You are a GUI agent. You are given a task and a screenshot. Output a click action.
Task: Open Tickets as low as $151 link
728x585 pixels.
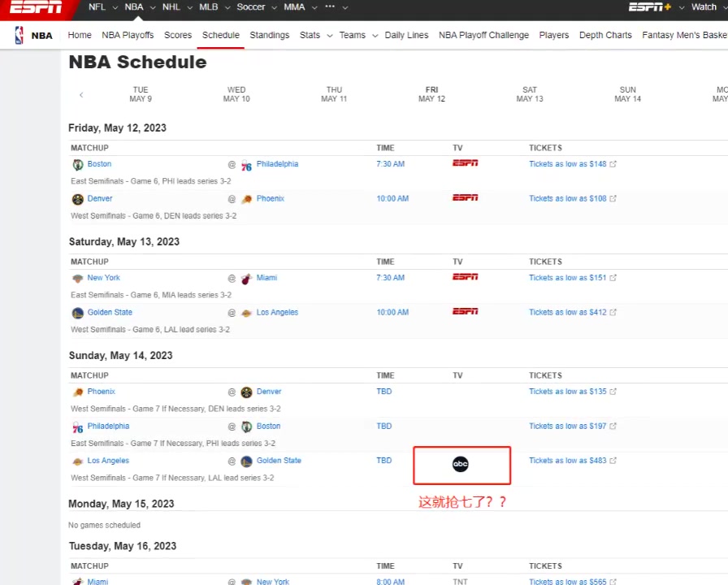click(567, 278)
